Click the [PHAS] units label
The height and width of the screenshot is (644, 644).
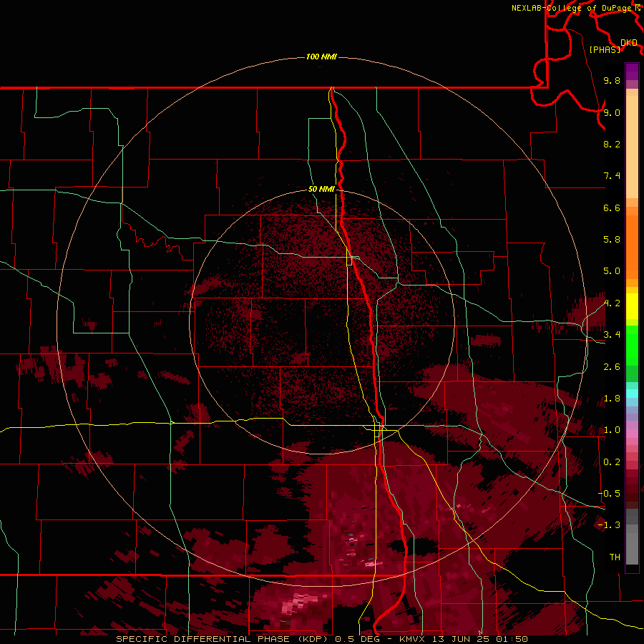click(605, 49)
